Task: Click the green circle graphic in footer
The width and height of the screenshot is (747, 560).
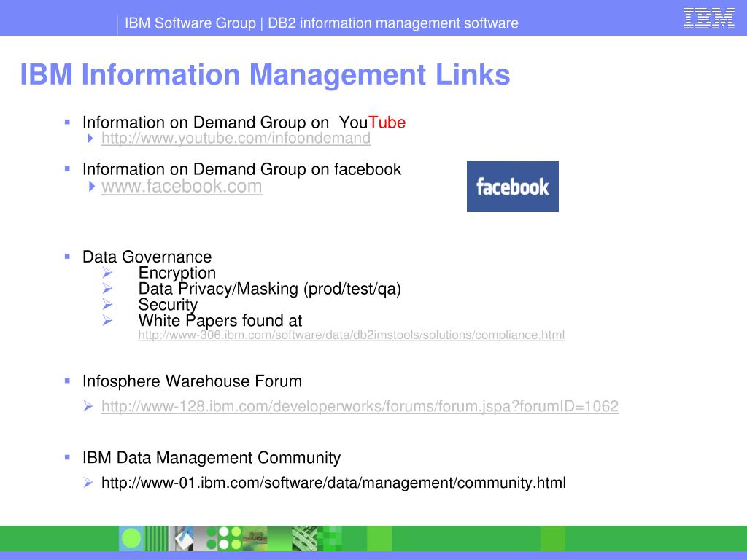Action: pyautogui.click(x=131, y=539)
